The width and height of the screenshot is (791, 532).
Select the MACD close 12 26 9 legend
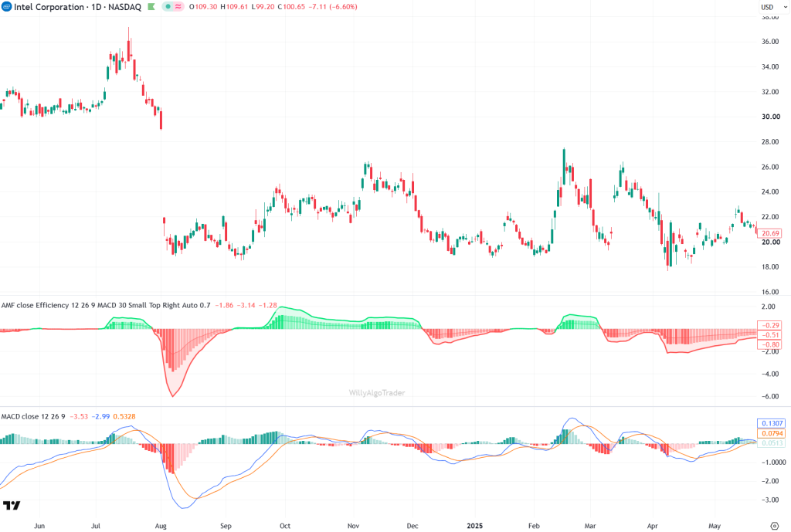click(33, 416)
